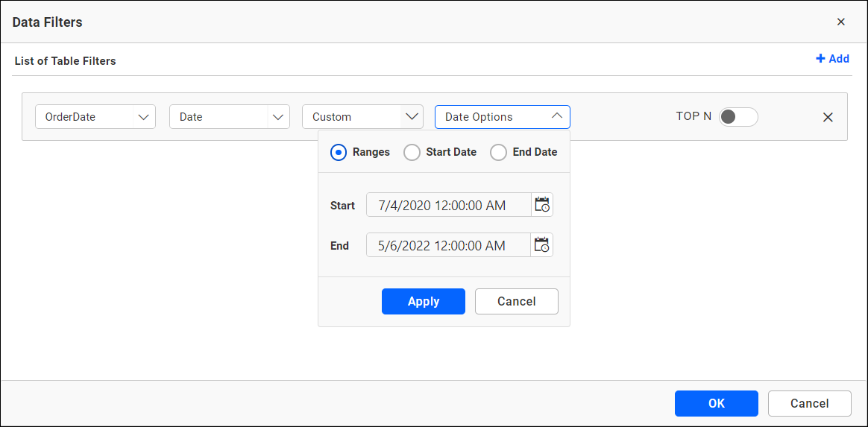Open the Custom condition dropdown
The image size is (868, 427).
point(362,117)
